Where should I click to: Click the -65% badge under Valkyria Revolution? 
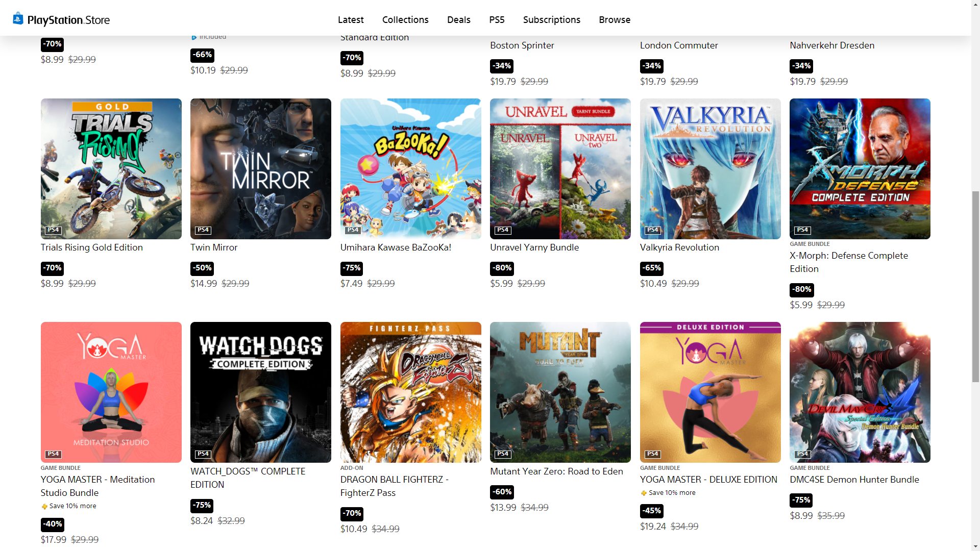tap(652, 268)
